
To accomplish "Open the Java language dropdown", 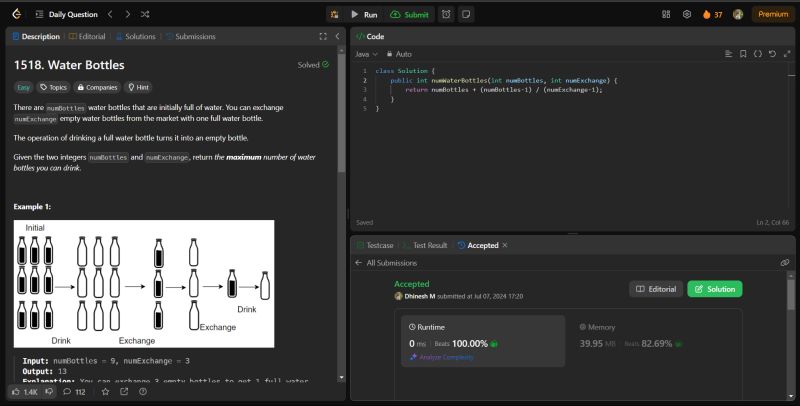I will [x=365, y=53].
